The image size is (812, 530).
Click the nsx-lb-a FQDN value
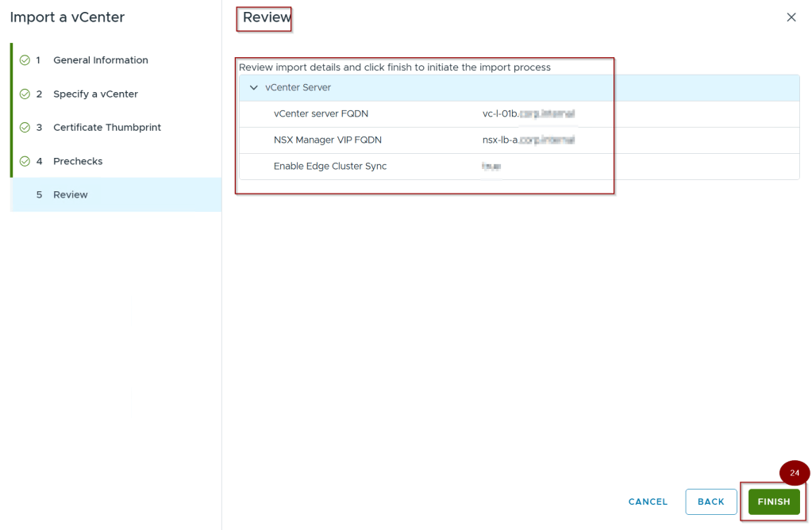point(528,140)
